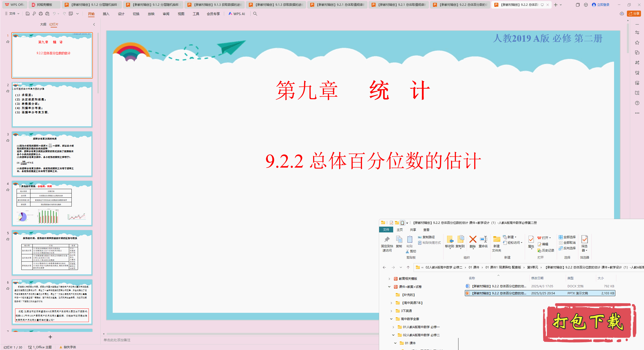The width and height of the screenshot is (644, 350).
Task: Expand the 【高中英语7本】 tree folder
Action: click(391, 303)
